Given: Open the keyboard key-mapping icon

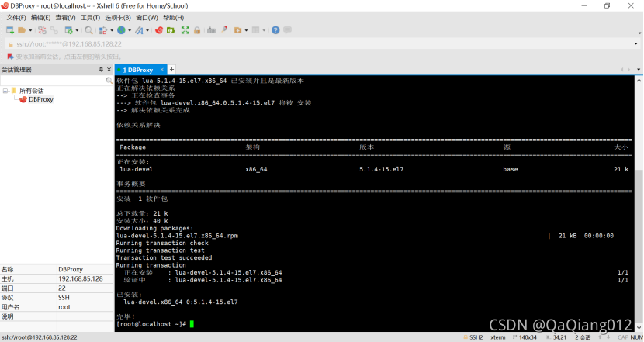Looking at the screenshot, I should [x=211, y=30].
